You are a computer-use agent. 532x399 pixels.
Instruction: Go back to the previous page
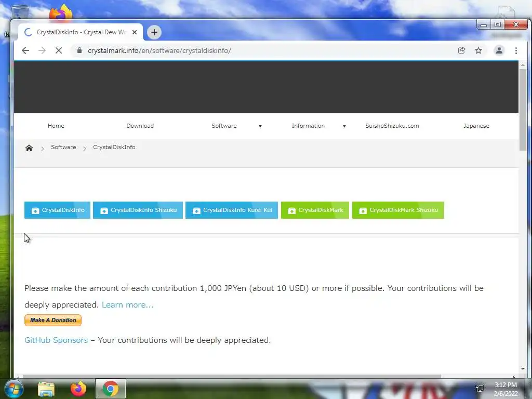(25, 50)
